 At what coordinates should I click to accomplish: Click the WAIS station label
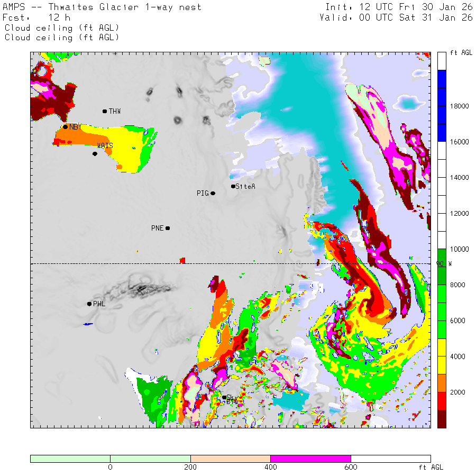click(x=105, y=146)
